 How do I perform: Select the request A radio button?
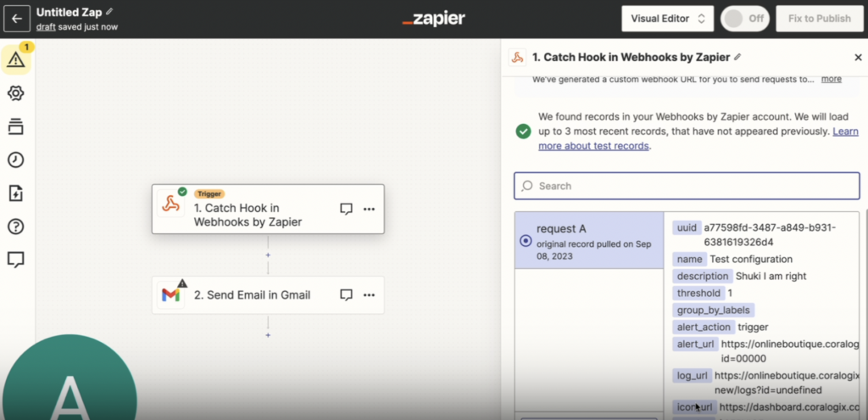click(526, 241)
